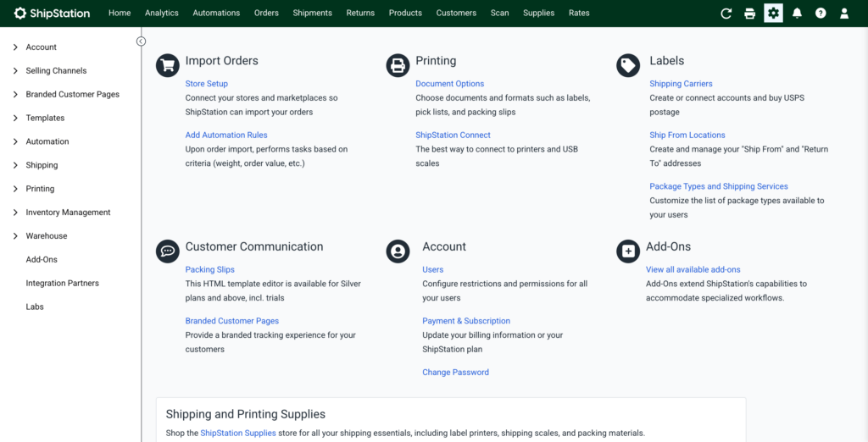Expand the Templates sidebar section
Screen dimensions: 868x442
[x=15, y=118]
